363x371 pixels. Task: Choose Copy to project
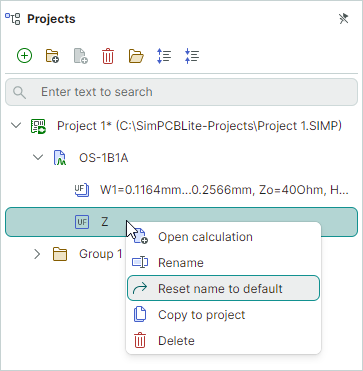click(x=223, y=315)
